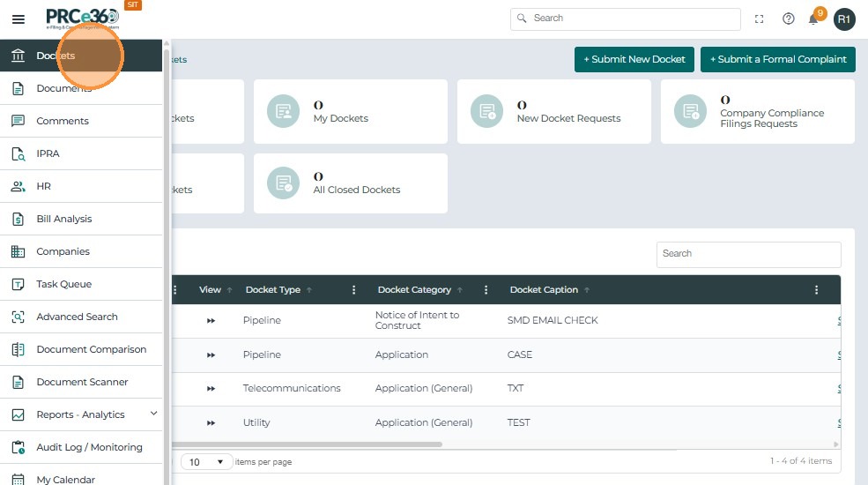Expand the Reports - Analytics submenu
The width and height of the screenshot is (868, 485).
click(153, 414)
